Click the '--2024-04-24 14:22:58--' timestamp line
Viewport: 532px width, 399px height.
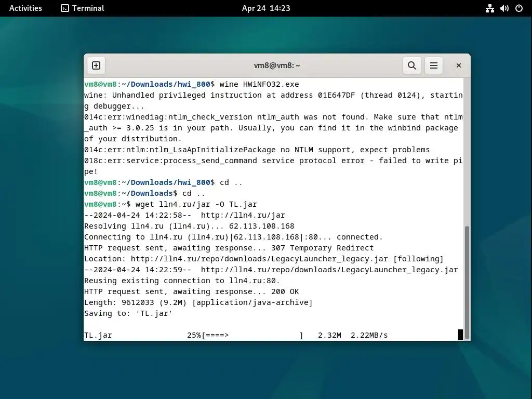pyautogui.click(x=184, y=216)
